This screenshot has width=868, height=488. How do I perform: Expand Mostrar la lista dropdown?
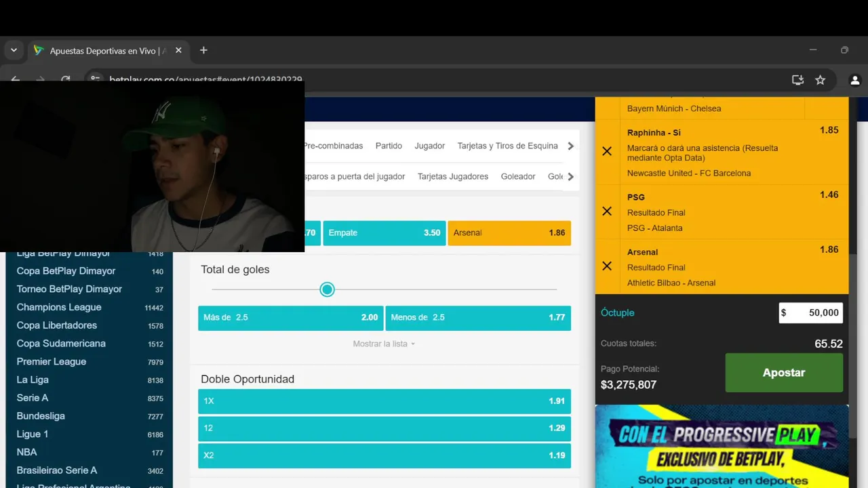click(384, 344)
